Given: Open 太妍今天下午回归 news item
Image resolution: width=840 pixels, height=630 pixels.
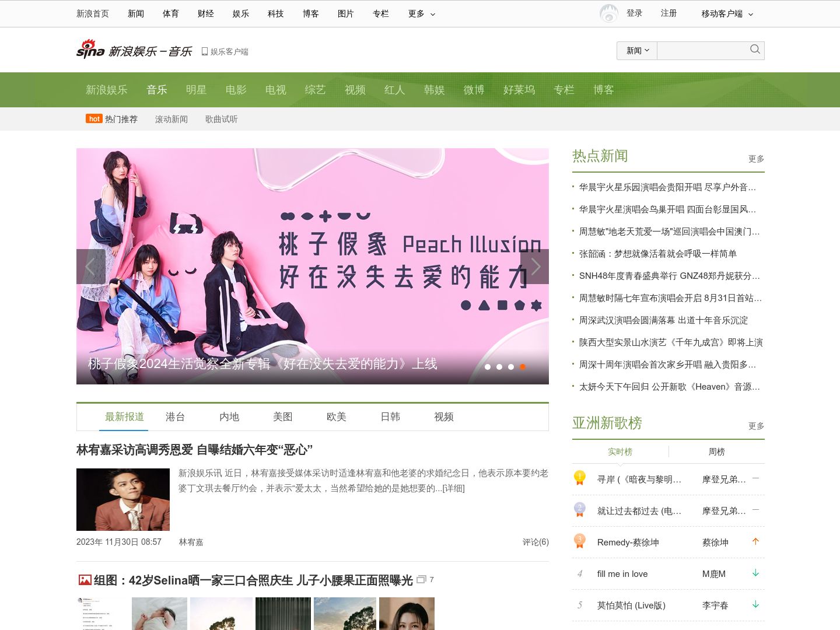Looking at the screenshot, I should pyautogui.click(x=670, y=387).
